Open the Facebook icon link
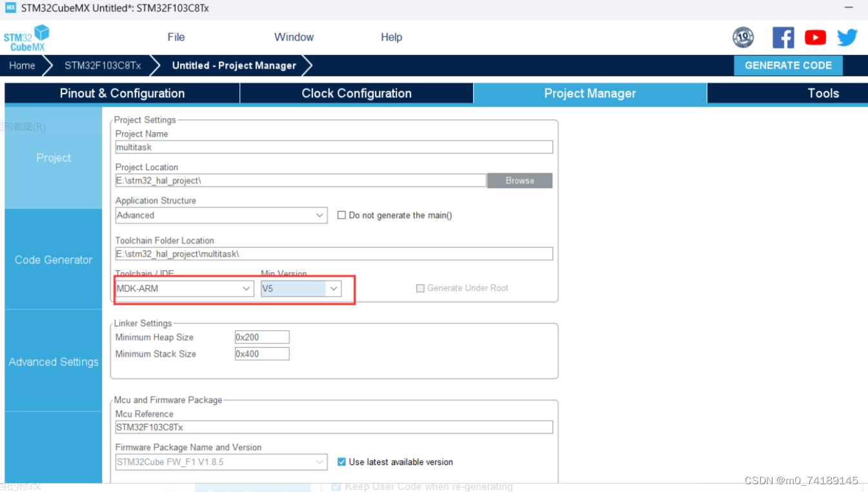The image size is (868, 492). tap(783, 37)
